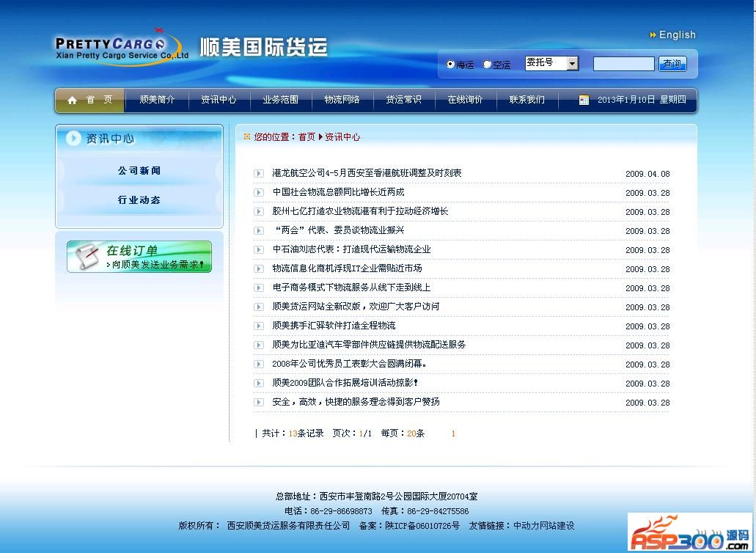The width and height of the screenshot is (756, 553).
Task: Open 行业动态 in the sidebar
Action: point(139,200)
